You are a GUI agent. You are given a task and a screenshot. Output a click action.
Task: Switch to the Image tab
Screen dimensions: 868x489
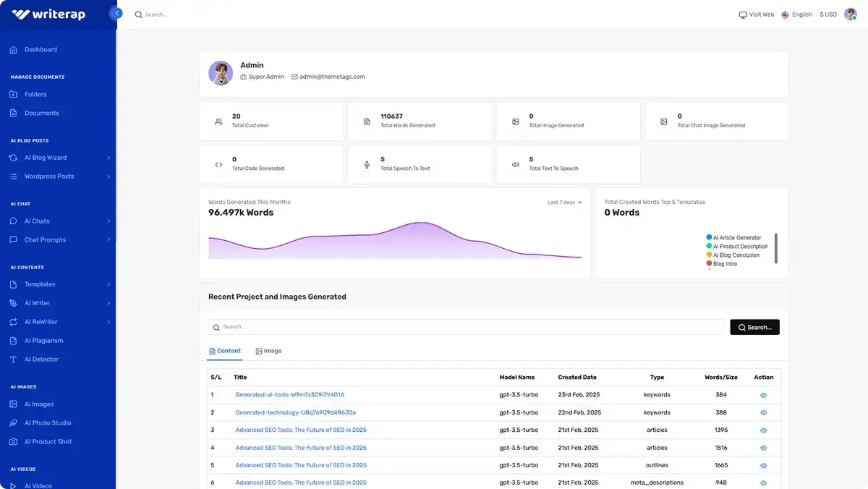(x=268, y=351)
